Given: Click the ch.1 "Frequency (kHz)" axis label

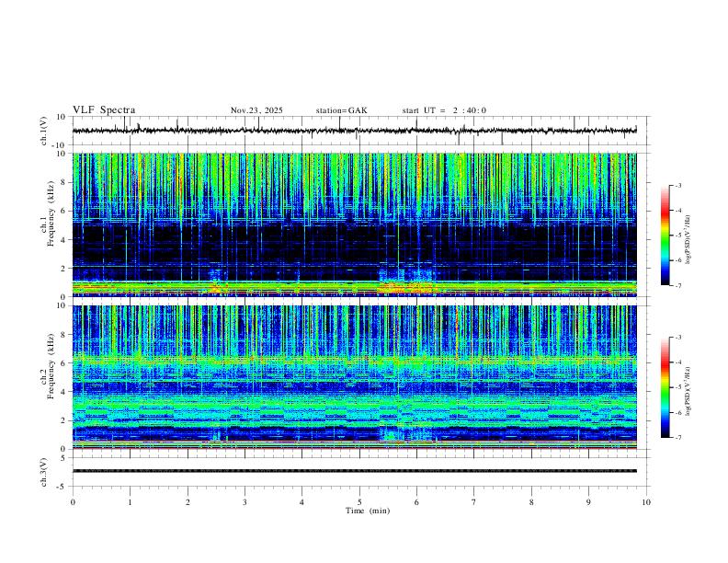Looking at the screenshot, I should click(x=51, y=213).
